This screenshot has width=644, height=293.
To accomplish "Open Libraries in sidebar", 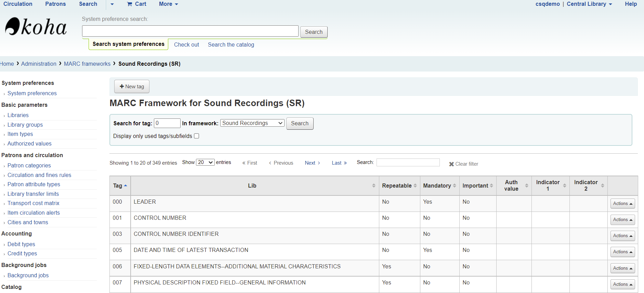I will coord(18,115).
